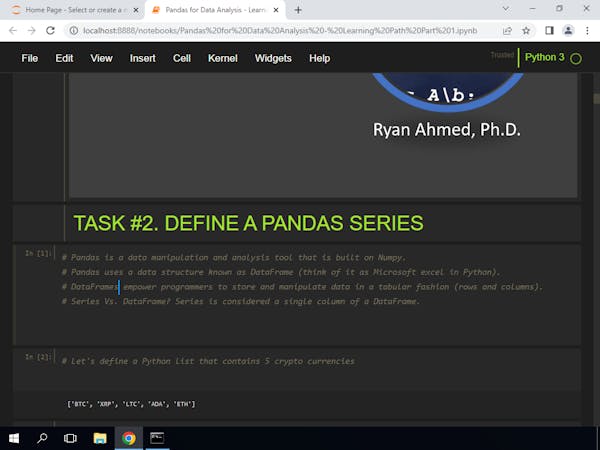Click the browser forward arrow

(31, 31)
